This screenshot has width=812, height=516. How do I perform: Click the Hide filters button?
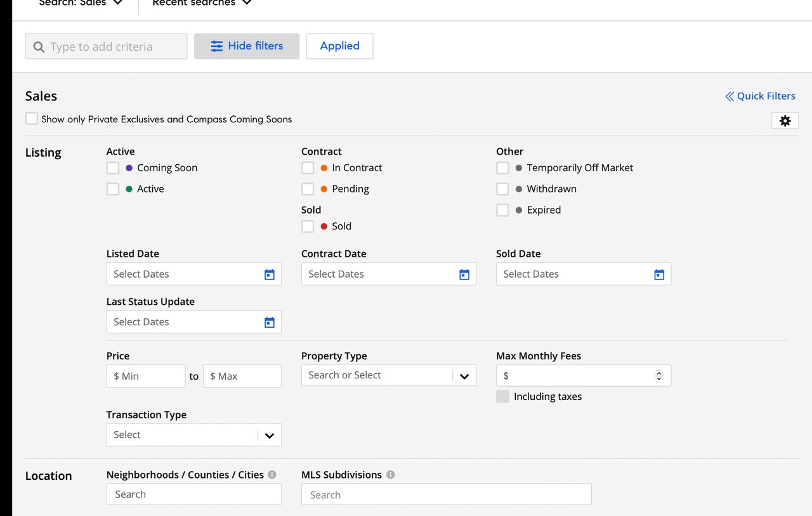(247, 46)
